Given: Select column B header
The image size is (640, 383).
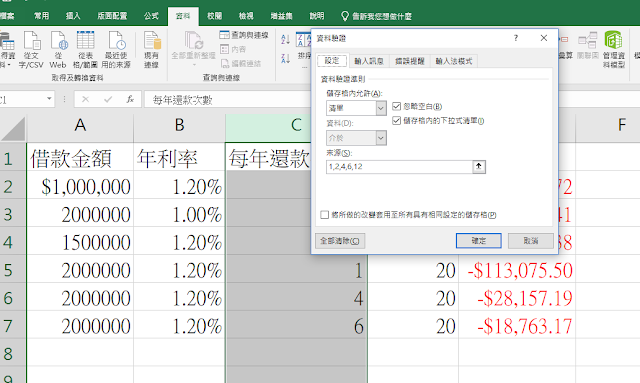Looking at the screenshot, I should coord(179,125).
